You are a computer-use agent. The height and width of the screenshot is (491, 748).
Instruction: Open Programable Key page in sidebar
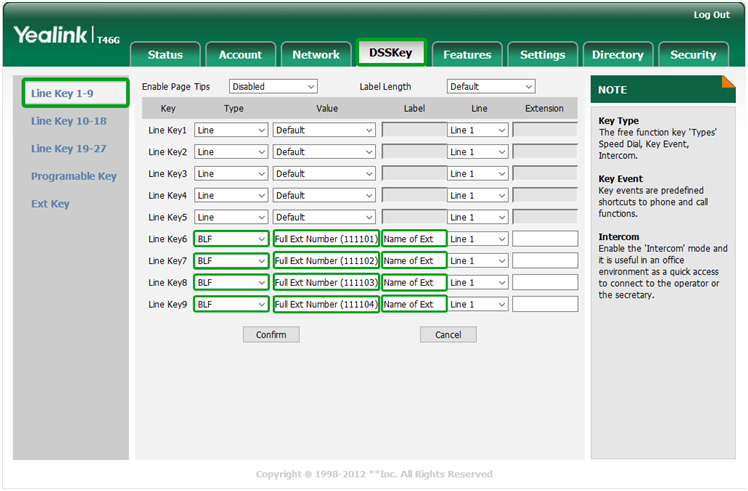[74, 176]
